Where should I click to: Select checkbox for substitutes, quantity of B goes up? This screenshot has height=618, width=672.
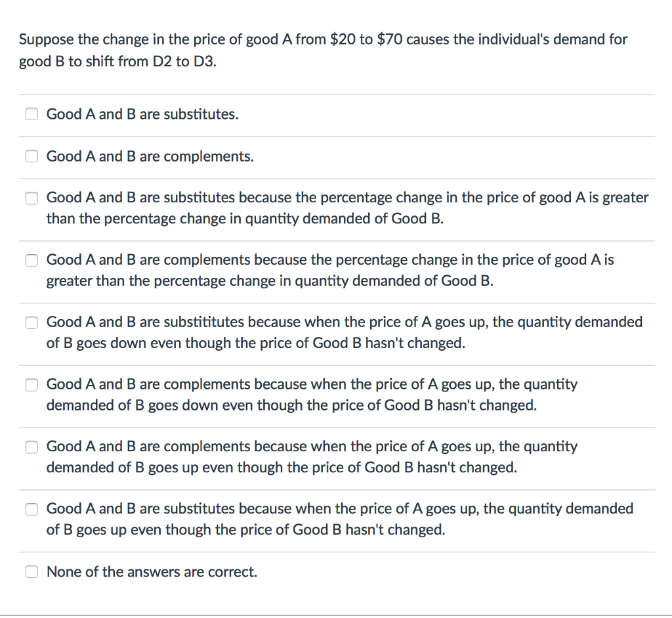tap(31, 508)
